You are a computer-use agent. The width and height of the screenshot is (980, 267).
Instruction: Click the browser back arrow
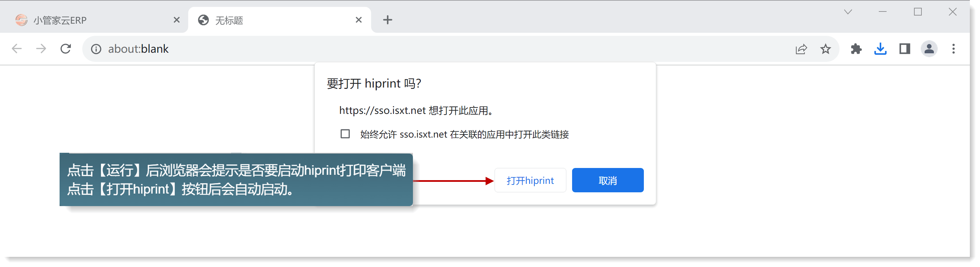[x=17, y=49]
